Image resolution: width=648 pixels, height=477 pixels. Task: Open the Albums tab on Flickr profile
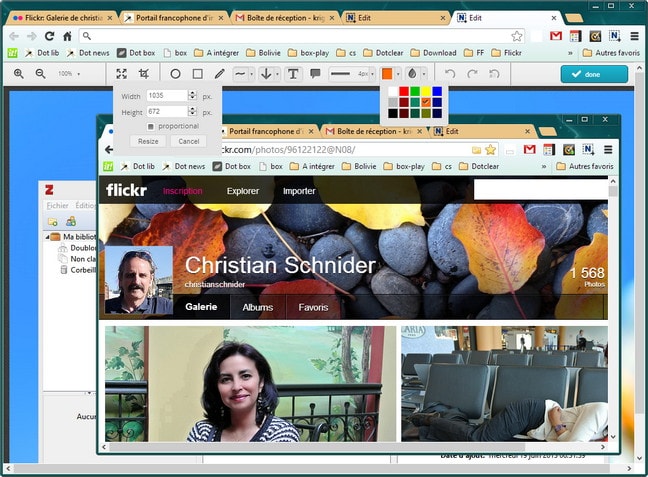(258, 308)
